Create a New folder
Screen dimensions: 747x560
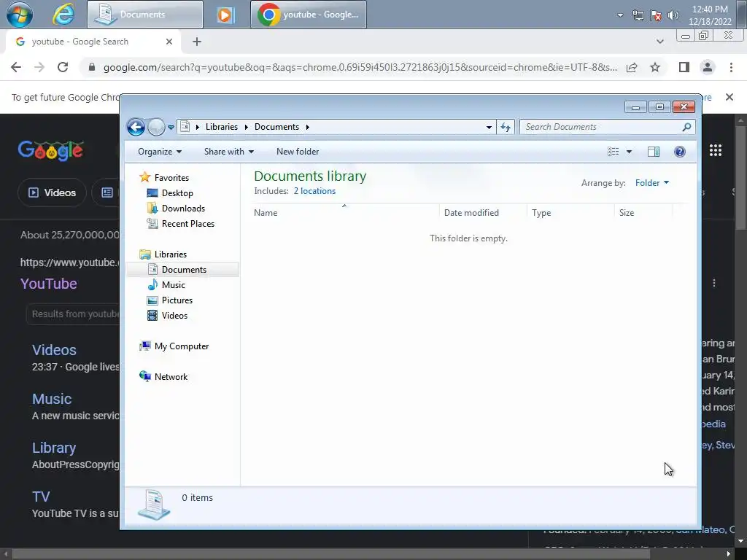point(298,152)
